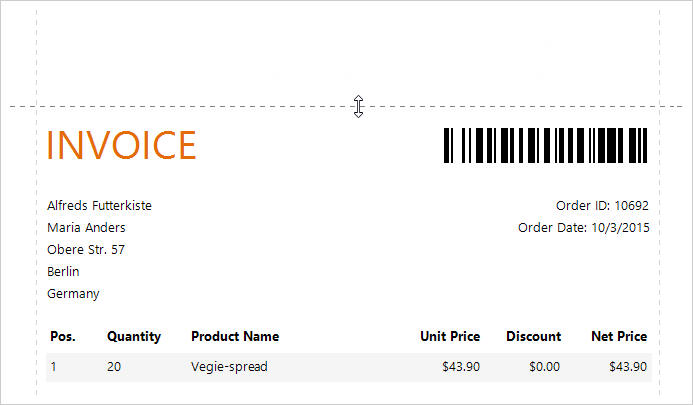693x405 pixels.
Task: Click the customer name Alfreds Futterkiste
Action: coord(99,206)
